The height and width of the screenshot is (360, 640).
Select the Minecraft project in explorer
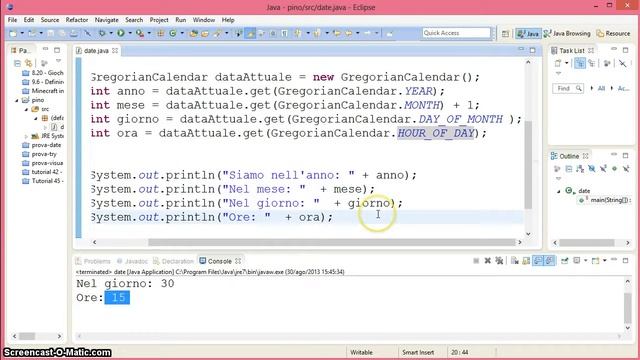point(43,91)
